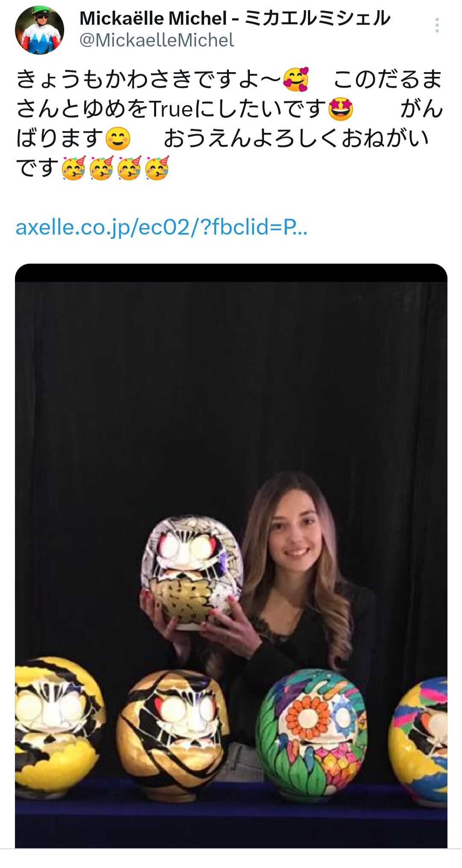
Task: Click the second party face emoji
Action: (x=101, y=168)
